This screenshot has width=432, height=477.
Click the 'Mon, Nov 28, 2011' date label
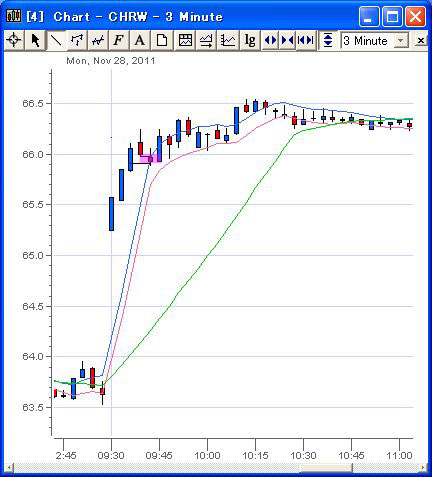click(111, 61)
